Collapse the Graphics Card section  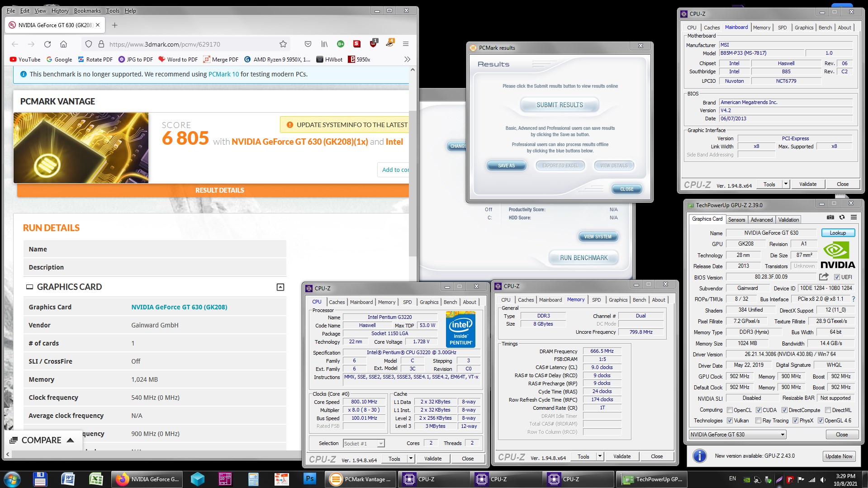[x=280, y=287]
